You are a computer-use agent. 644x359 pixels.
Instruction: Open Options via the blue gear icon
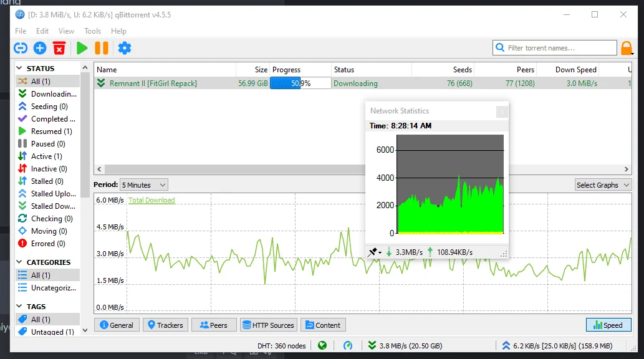tap(125, 48)
